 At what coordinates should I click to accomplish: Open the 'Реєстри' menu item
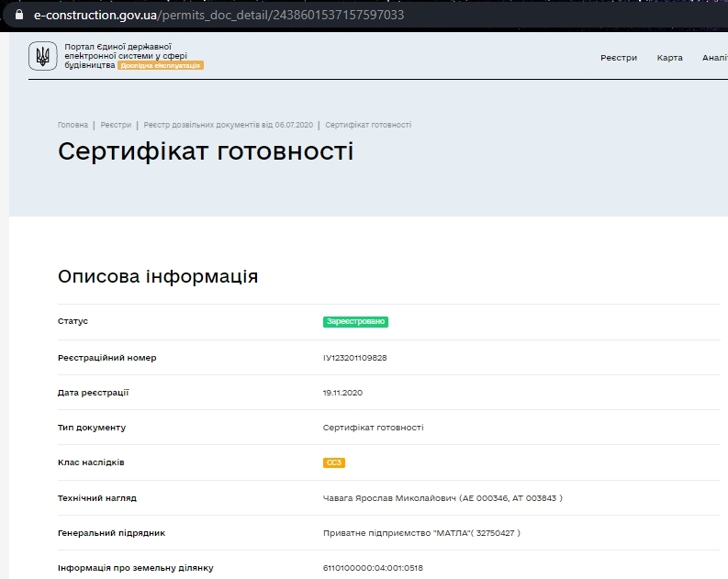tap(619, 58)
